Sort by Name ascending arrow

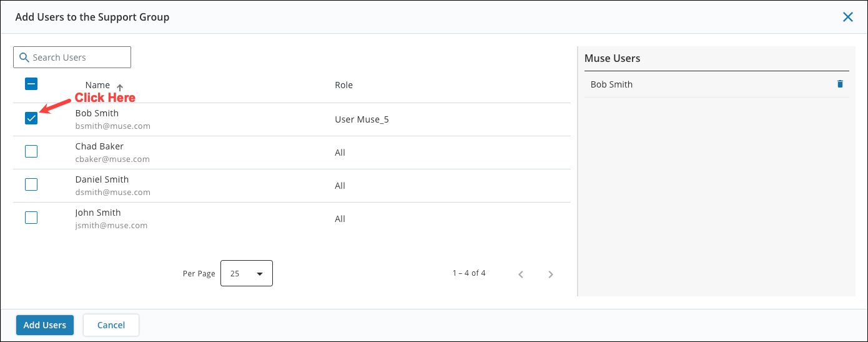(120, 88)
